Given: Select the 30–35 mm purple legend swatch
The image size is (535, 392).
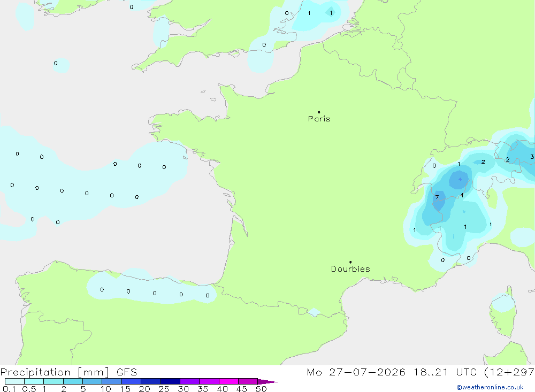Looking at the screenshot, I should click(190, 381).
